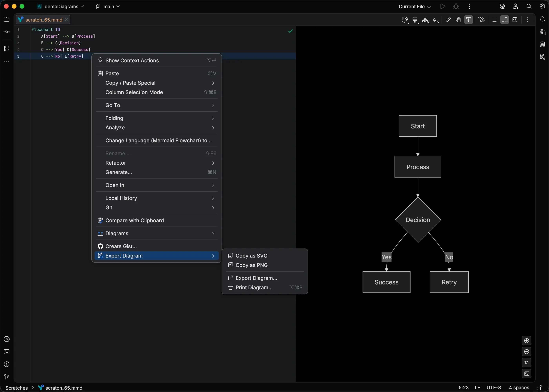Expand the Open In submenu
Viewport: 549px width, 392px height.
tap(157, 185)
